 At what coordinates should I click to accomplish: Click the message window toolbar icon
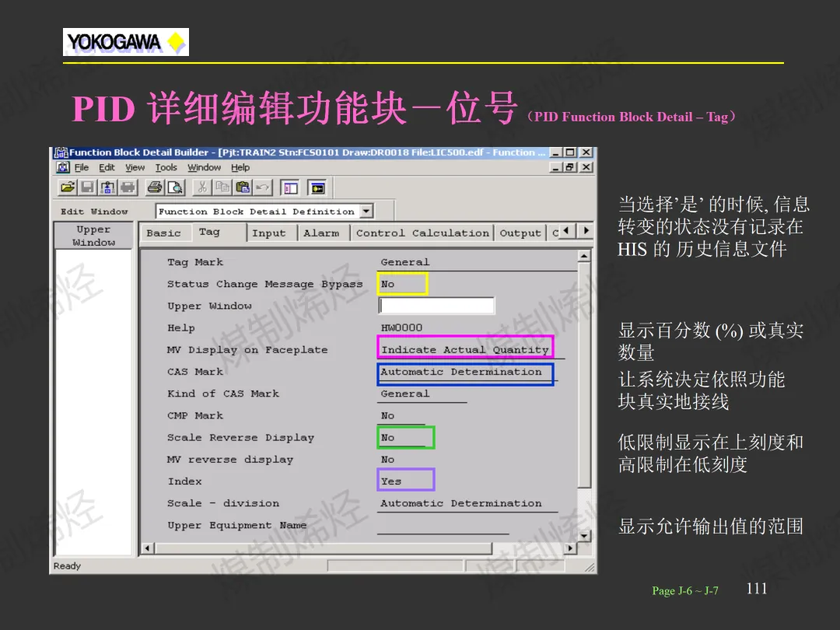[x=317, y=188]
